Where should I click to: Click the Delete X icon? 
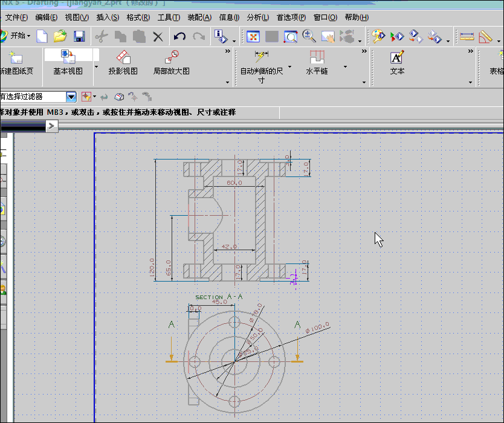pyautogui.click(x=158, y=36)
